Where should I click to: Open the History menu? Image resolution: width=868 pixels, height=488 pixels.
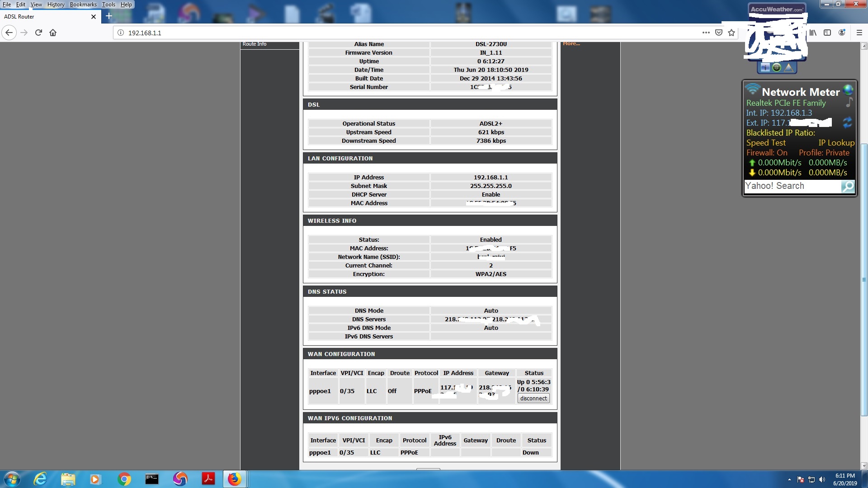point(56,5)
